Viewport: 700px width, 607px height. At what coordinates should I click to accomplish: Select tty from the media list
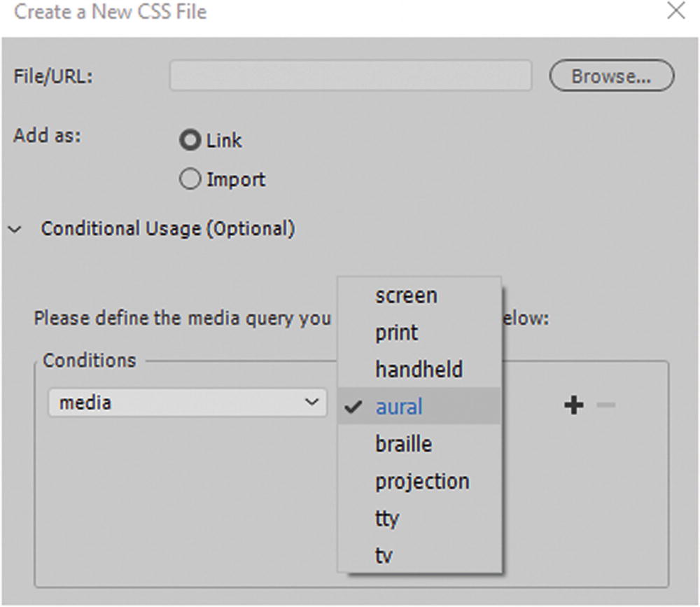[x=386, y=518]
